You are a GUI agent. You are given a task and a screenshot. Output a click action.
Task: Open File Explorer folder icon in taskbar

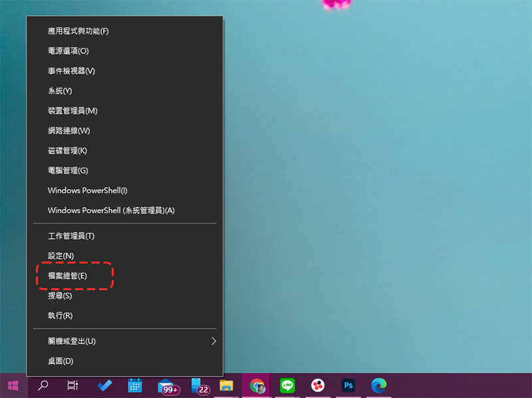(226, 385)
